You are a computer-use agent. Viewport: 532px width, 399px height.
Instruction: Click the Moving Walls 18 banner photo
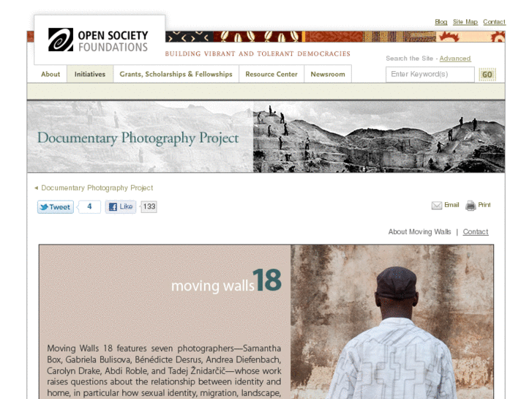392,321
